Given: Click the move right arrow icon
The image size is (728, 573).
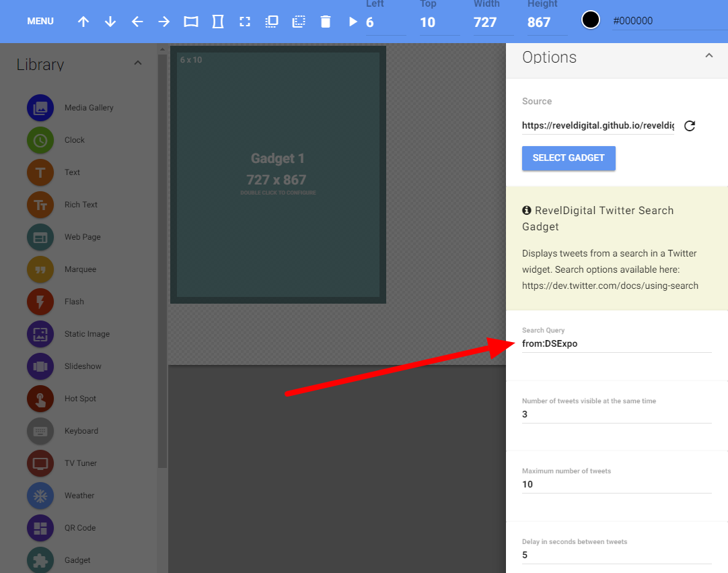Looking at the screenshot, I should pyautogui.click(x=164, y=22).
